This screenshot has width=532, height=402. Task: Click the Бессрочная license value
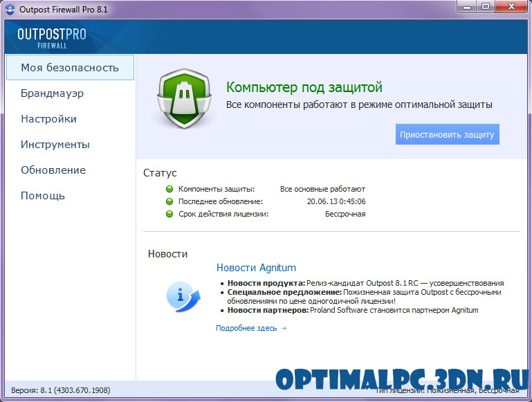[x=345, y=214]
